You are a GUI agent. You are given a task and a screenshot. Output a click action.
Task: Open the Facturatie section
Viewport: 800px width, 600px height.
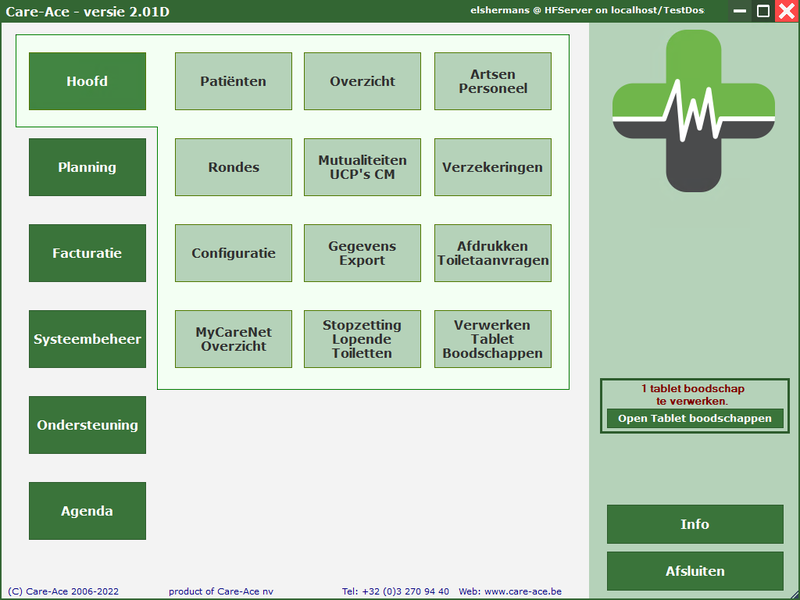tap(87, 253)
